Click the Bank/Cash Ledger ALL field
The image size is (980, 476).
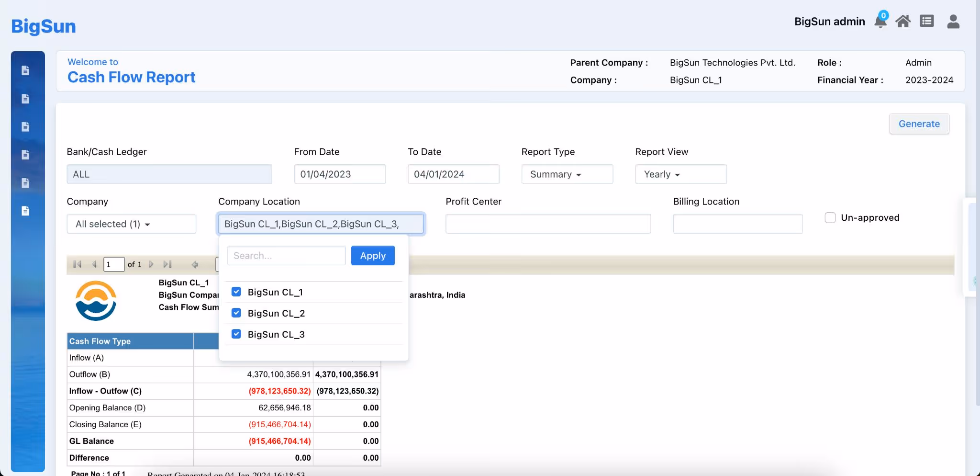[x=169, y=174]
